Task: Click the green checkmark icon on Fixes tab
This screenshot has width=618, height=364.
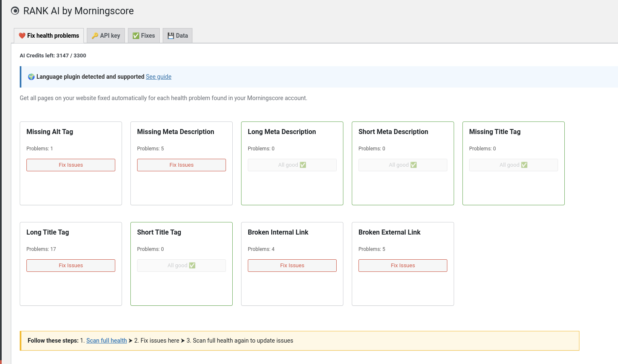Action: [136, 36]
